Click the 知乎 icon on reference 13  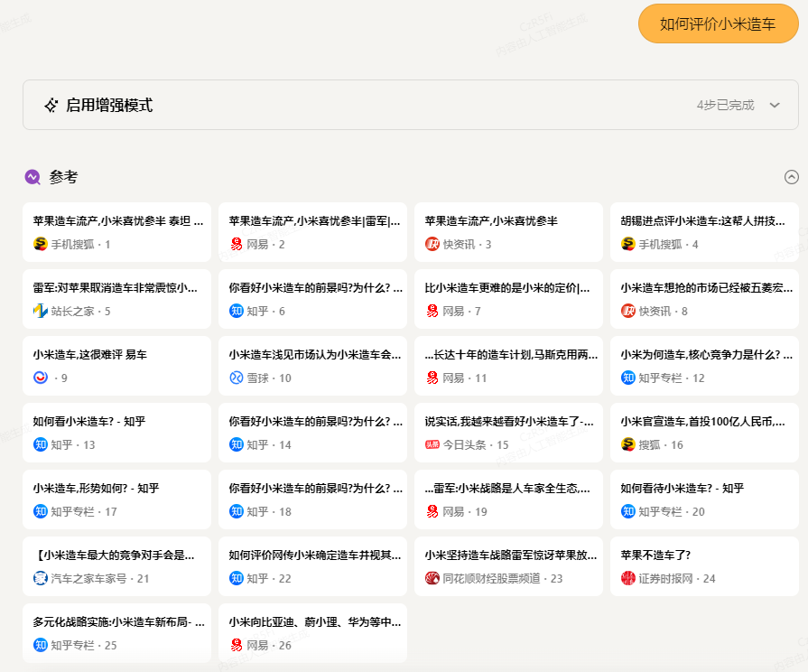(41, 444)
